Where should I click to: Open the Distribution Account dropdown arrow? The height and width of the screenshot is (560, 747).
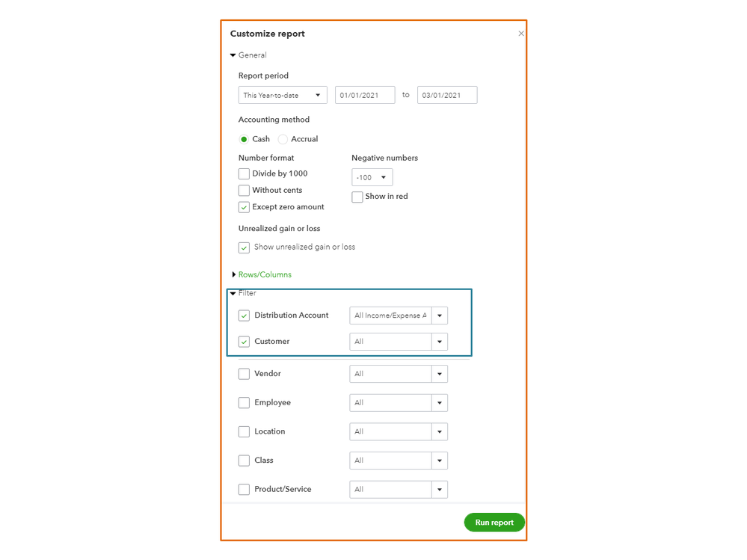point(440,316)
